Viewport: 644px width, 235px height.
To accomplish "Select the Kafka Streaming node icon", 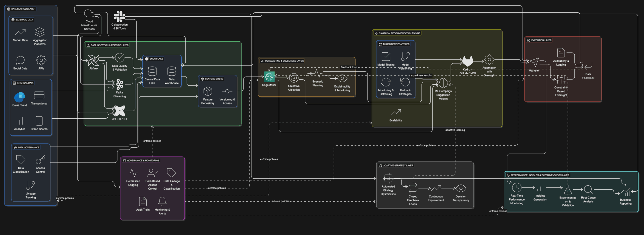I will [x=119, y=84].
